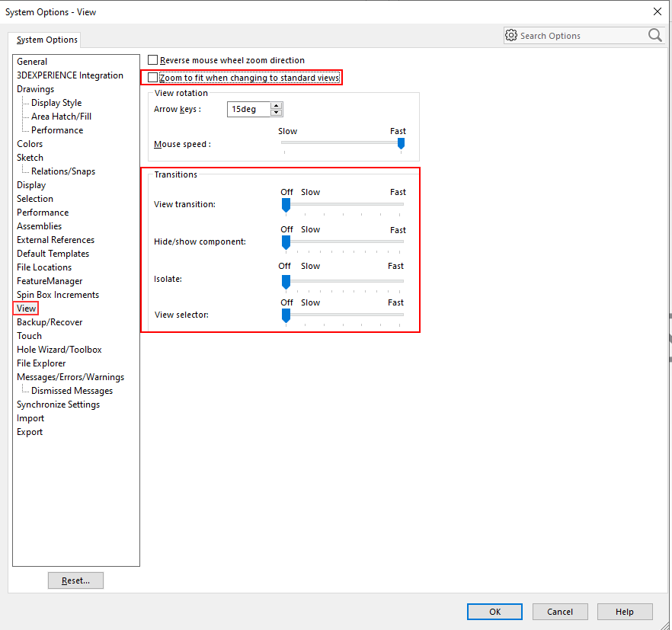This screenshot has height=630, width=672.
Task: Open Help for system options
Action: click(625, 611)
